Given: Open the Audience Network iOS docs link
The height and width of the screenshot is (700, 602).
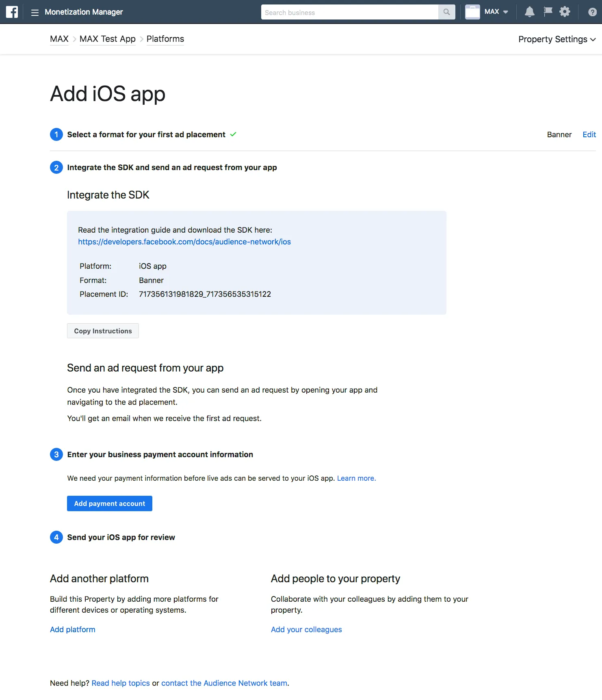Looking at the screenshot, I should click(184, 242).
